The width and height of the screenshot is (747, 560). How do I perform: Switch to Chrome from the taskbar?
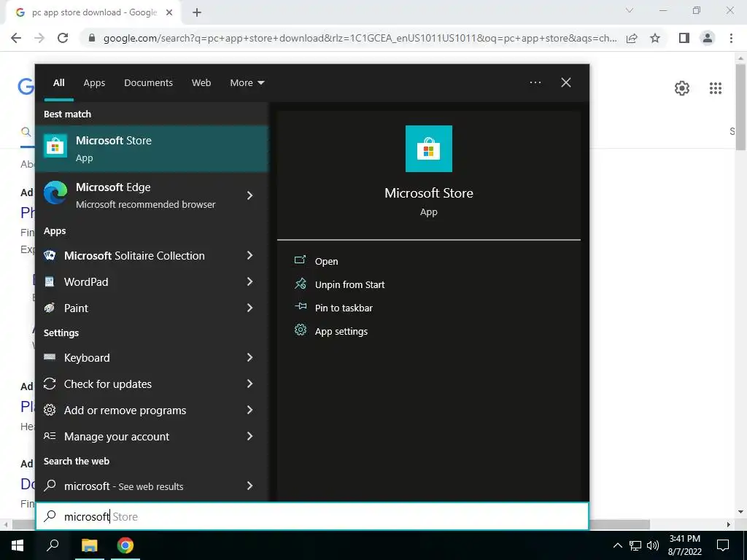(125, 545)
